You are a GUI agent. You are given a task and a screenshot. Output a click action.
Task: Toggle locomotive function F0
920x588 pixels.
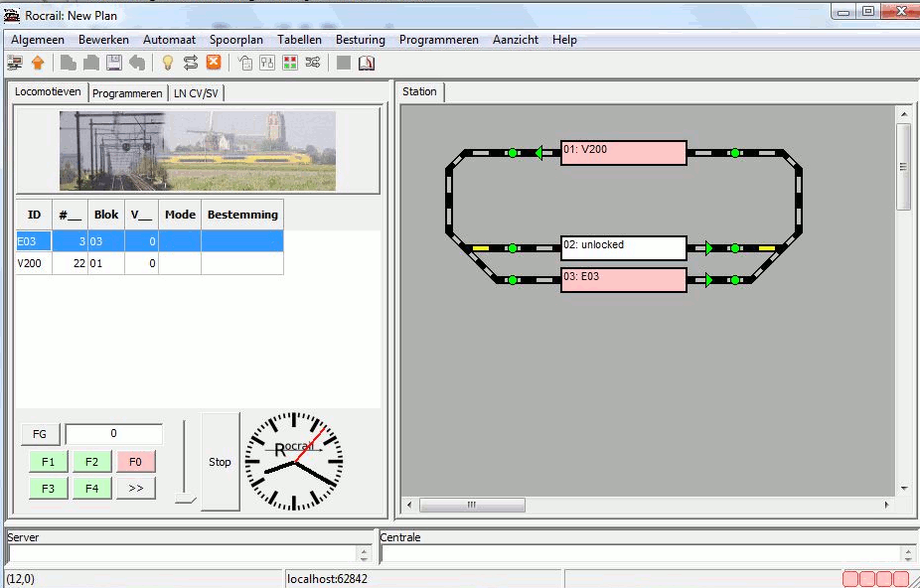[x=135, y=462]
